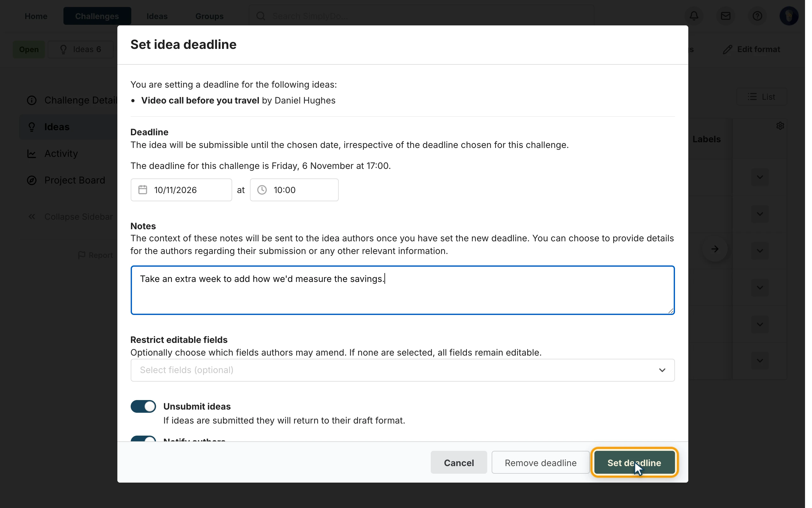812x508 pixels.
Task: Click the calendar icon in date field
Action: point(143,190)
